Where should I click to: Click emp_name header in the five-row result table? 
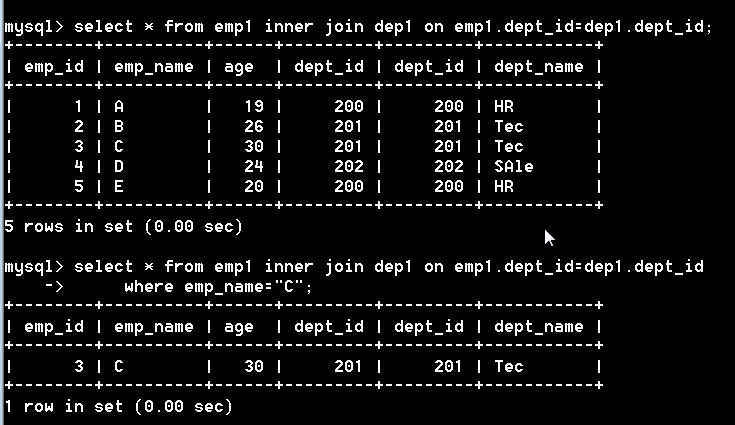click(x=154, y=67)
